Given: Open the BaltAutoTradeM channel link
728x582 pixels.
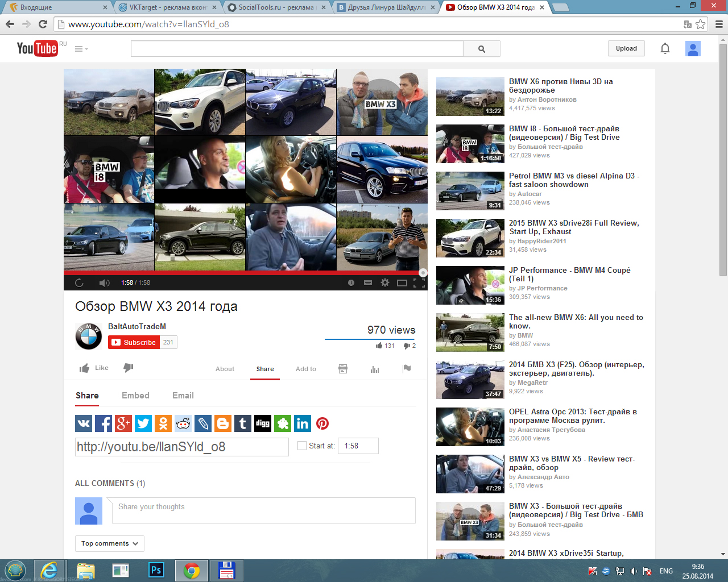Looking at the screenshot, I should pos(137,326).
